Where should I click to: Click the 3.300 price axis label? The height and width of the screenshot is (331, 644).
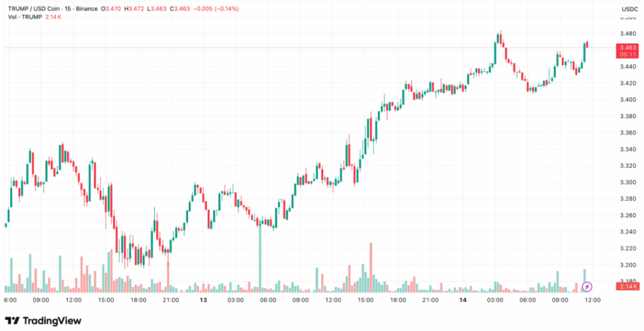627,183
